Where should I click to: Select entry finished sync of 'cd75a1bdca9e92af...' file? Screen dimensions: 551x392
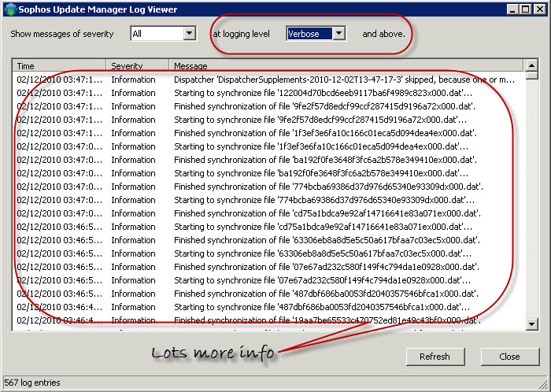coord(268,213)
